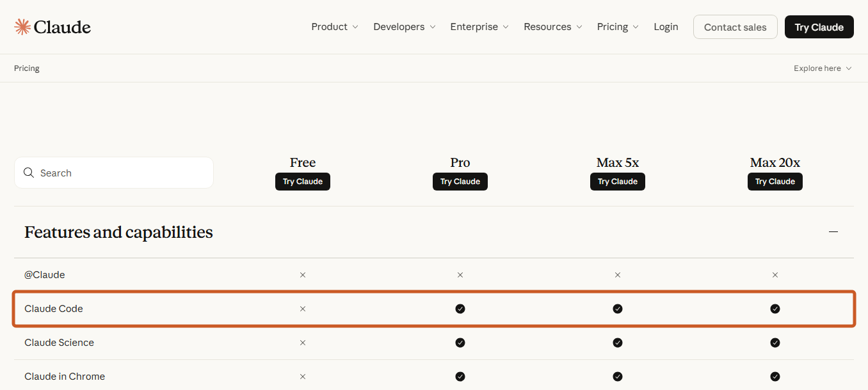Image resolution: width=868 pixels, height=390 pixels.
Task: Click Try Claude under Max 20x plan
Action: pos(775,182)
